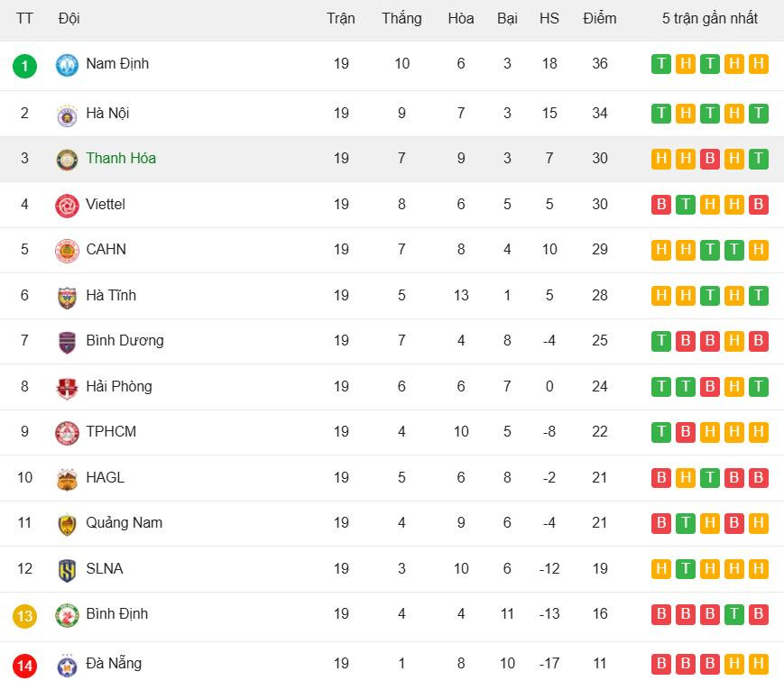The width and height of the screenshot is (784, 690).
Task: Click Bình Định's yellow rank 13 badge
Action: point(25,616)
